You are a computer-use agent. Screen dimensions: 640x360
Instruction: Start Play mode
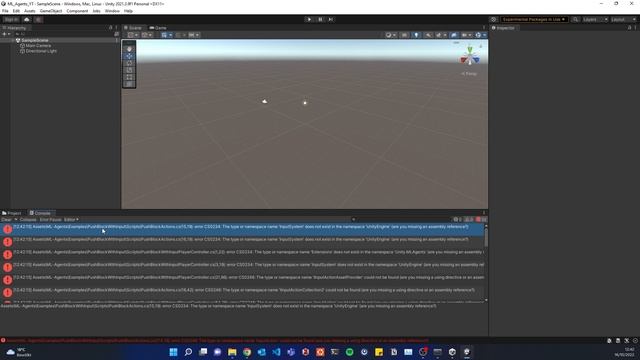point(309,19)
